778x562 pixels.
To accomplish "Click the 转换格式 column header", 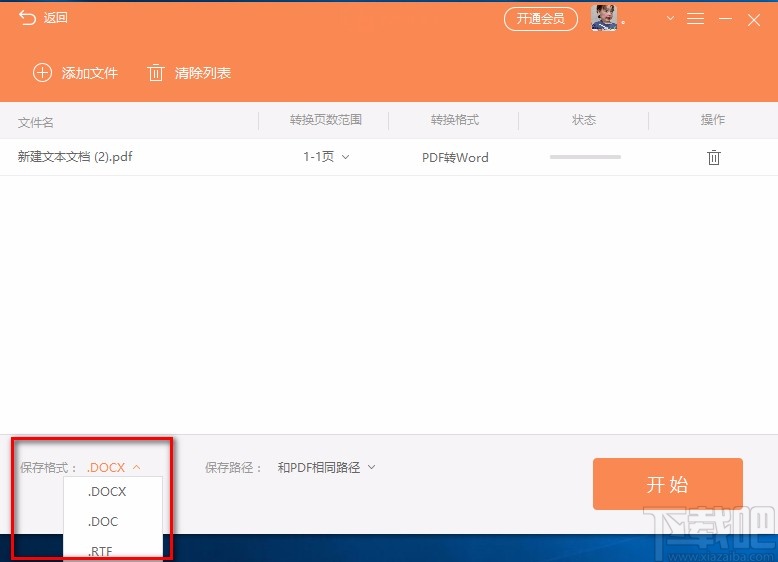I will (x=454, y=120).
